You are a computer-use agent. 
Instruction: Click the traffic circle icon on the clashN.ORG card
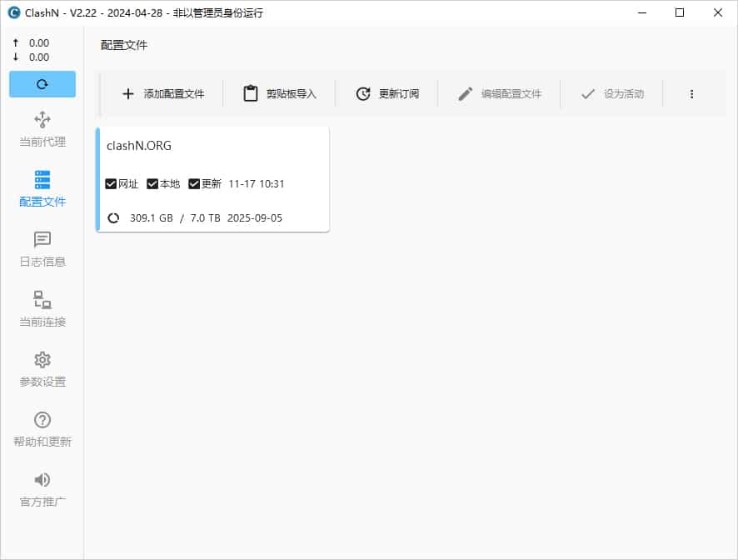coord(113,217)
